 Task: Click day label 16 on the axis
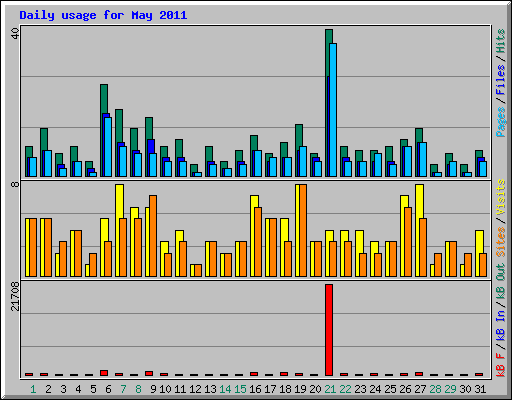point(255,389)
